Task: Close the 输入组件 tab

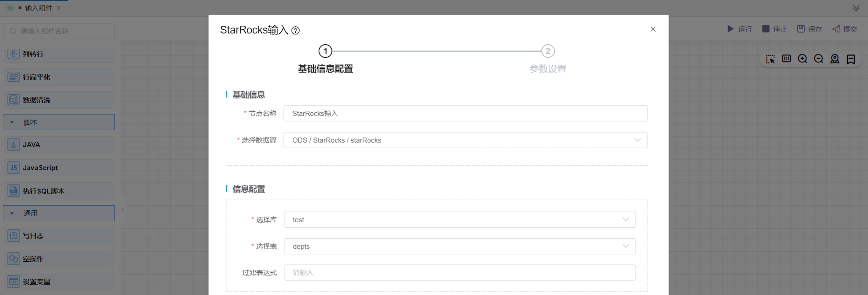Action: (59, 8)
